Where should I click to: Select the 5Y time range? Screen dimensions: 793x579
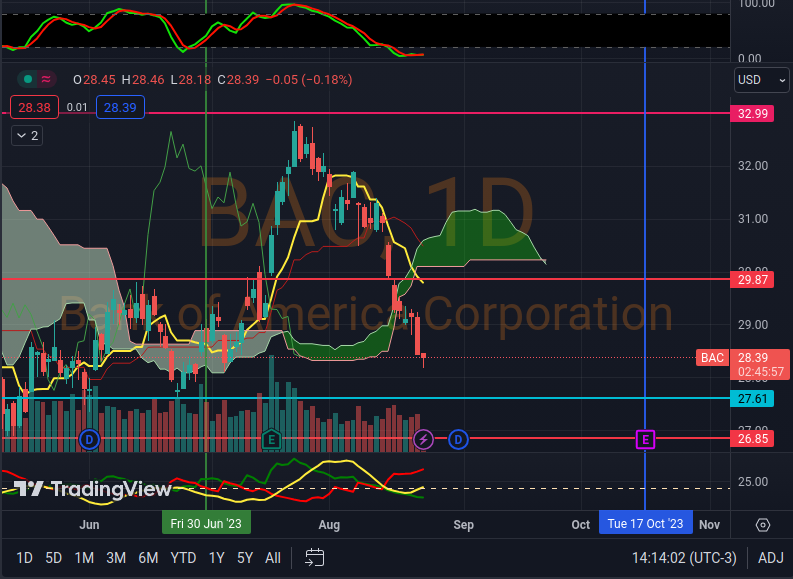pyautogui.click(x=245, y=558)
